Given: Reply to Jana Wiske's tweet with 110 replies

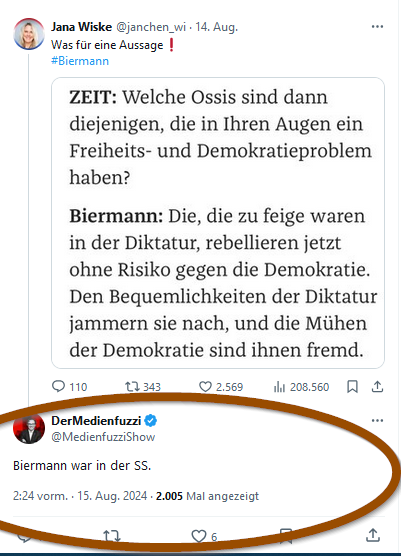Looking at the screenshot, I should coord(69,387).
